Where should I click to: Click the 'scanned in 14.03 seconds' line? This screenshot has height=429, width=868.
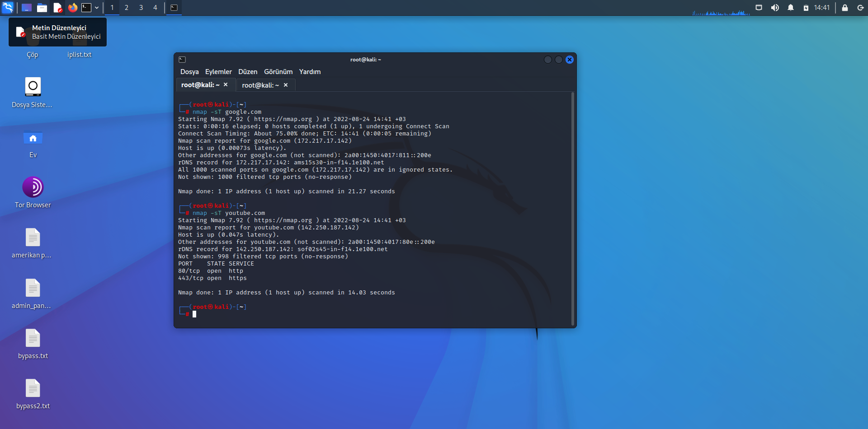pyautogui.click(x=287, y=293)
